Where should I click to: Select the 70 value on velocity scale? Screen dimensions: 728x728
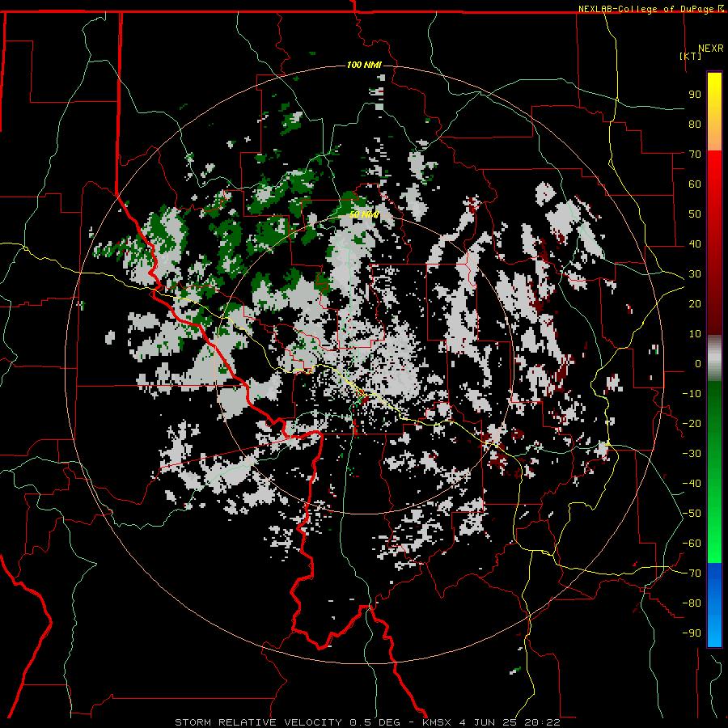coord(695,154)
